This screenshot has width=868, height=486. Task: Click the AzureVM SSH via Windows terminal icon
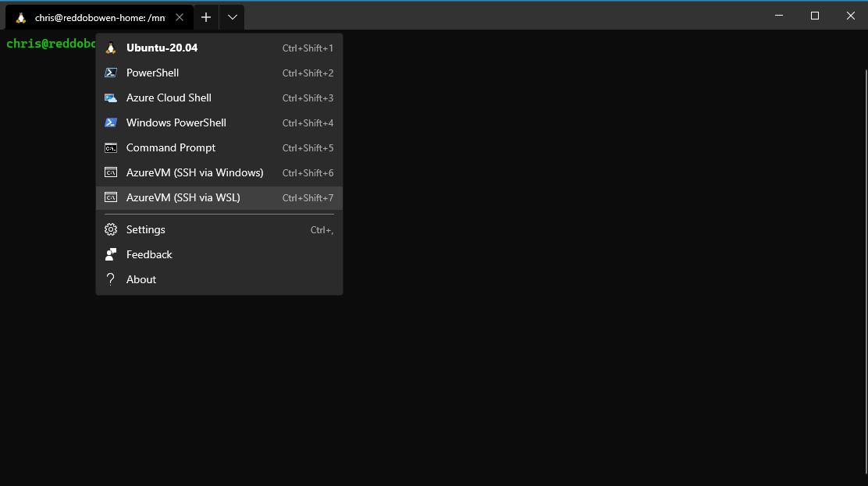110,172
